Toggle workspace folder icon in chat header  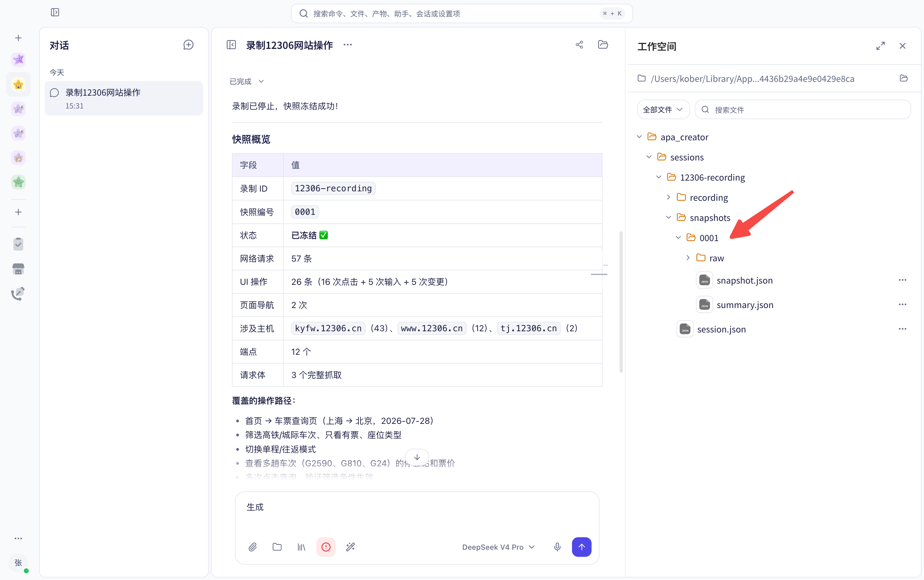(603, 45)
